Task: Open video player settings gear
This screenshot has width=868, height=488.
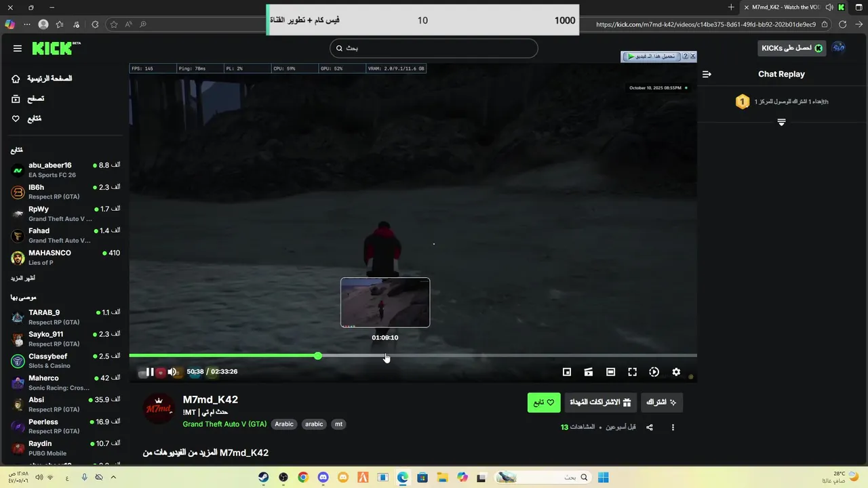Action: click(676, 371)
